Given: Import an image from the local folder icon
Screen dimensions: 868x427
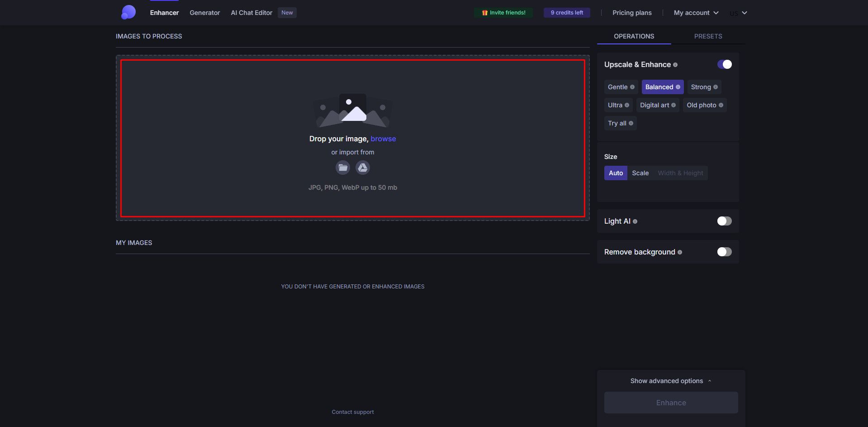Looking at the screenshot, I should click(x=342, y=168).
